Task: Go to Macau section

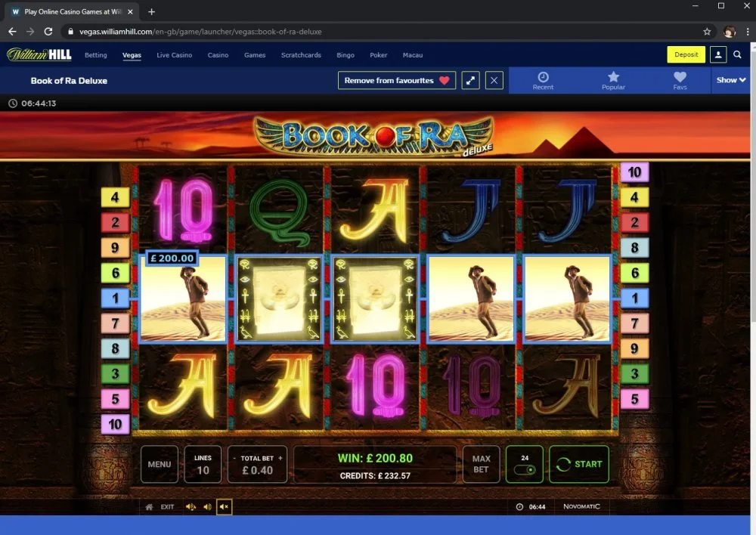Action: pos(413,55)
